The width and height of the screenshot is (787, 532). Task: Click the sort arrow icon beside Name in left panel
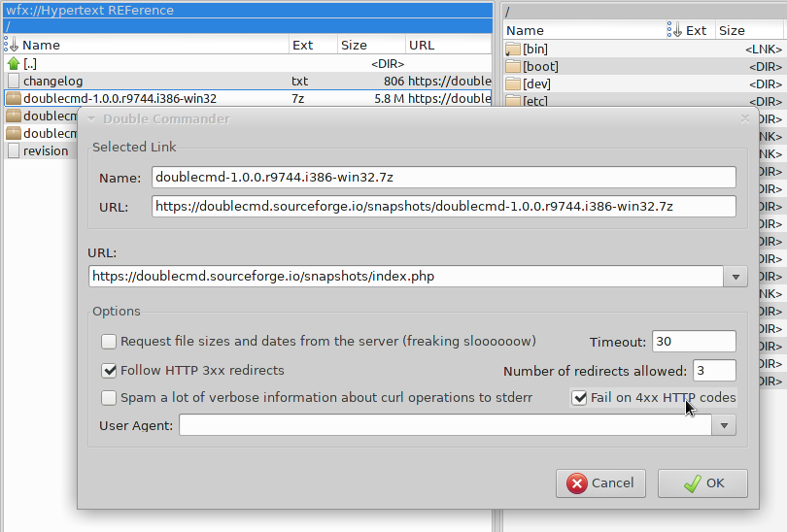(x=11, y=45)
